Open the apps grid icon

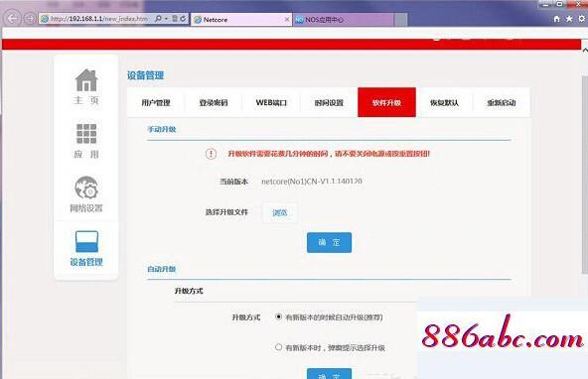[86, 134]
